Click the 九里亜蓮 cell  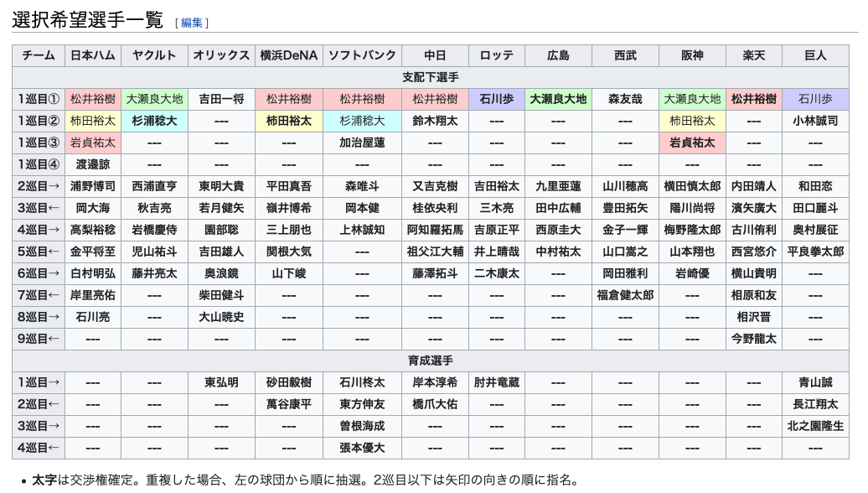(558, 186)
